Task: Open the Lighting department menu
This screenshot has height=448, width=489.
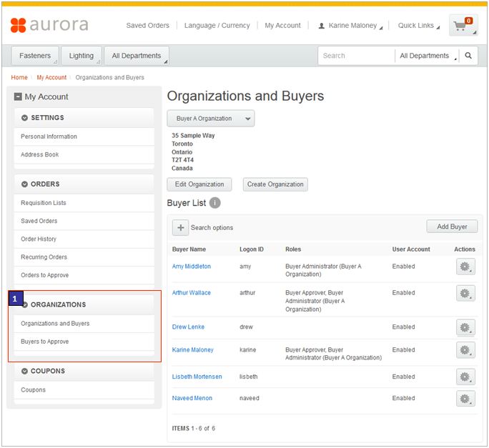Action: (x=81, y=56)
